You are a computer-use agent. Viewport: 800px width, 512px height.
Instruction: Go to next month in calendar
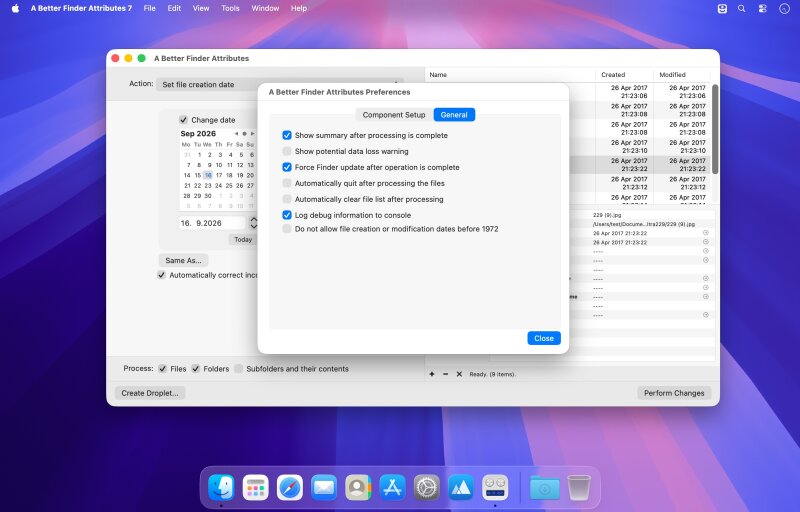[252, 134]
